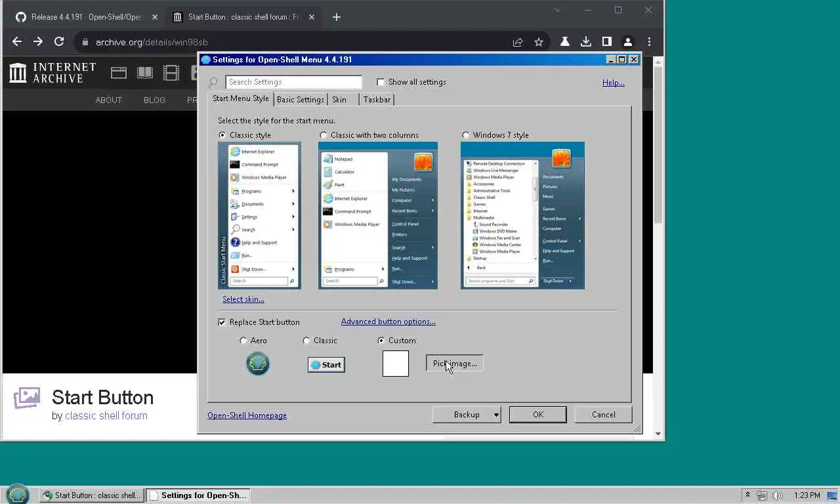Image resolution: width=840 pixels, height=504 pixels.
Task: Enable Show all settings checkbox
Action: click(381, 82)
